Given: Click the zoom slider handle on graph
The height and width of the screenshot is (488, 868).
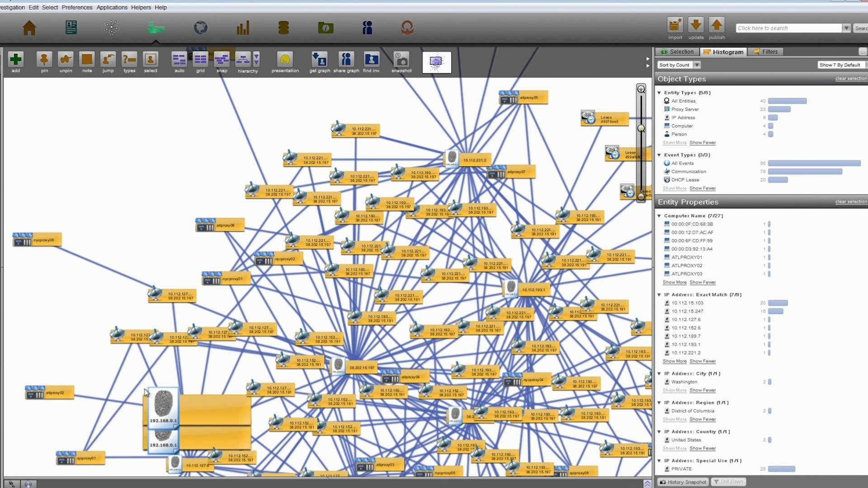Looking at the screenshot, I should 641,129.
